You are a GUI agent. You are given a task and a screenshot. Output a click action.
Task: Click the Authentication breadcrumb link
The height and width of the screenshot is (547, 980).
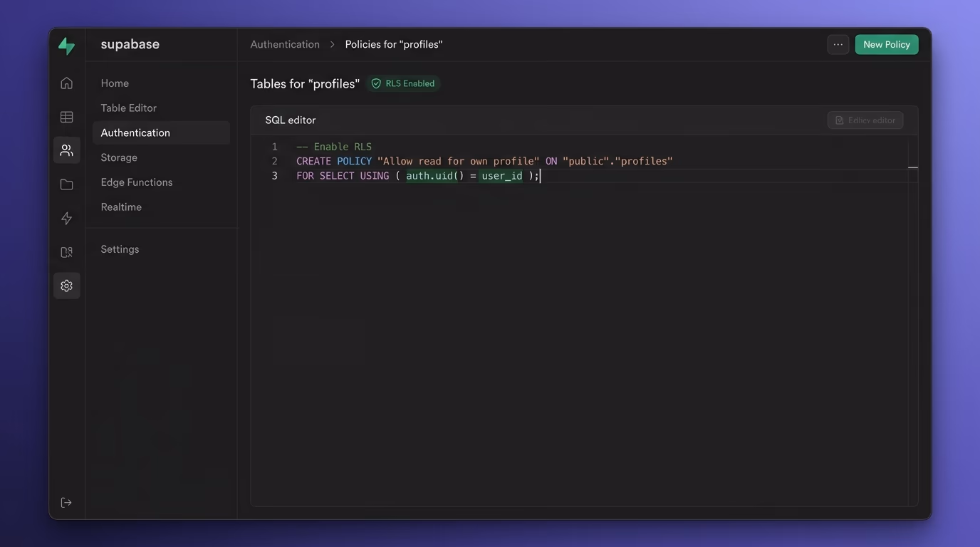coord(285,44)
